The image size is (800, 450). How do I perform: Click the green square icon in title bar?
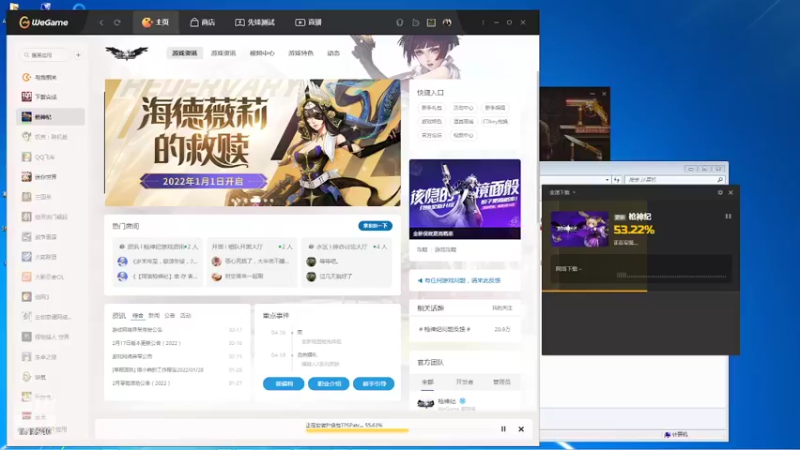(x=431, y=22)
